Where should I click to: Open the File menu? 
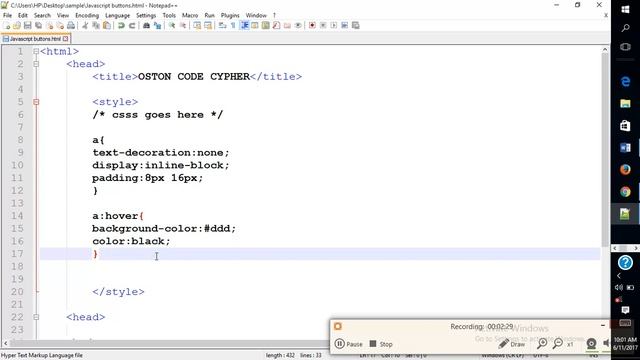pos(7,15)
